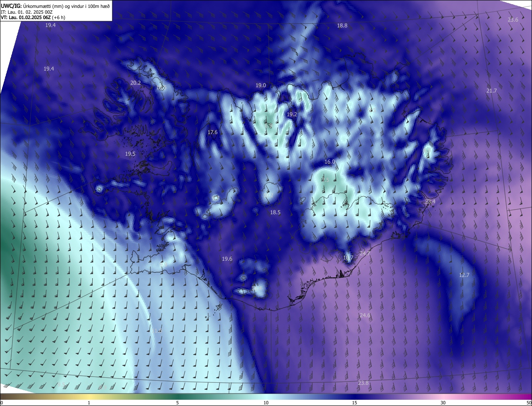Viewport: 532px width, 406px height.
Task: Click the 12.7 value label
Action: point(464,275)
